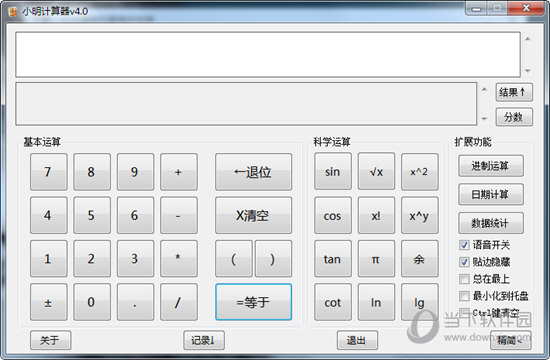Open 进制运算 base conversion
Image resolution: width=550 pixels, height=360 pixels.
click(x=491, y=166)
